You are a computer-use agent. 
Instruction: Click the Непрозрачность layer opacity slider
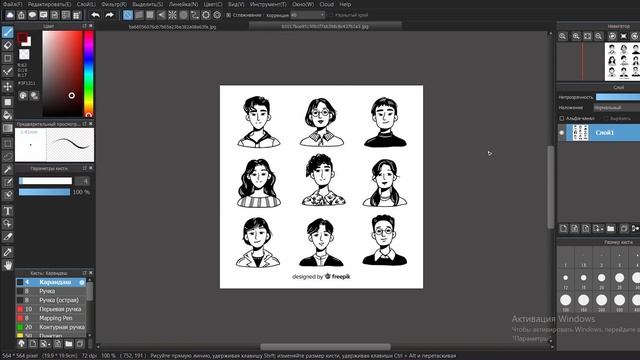tap(618, 97)
